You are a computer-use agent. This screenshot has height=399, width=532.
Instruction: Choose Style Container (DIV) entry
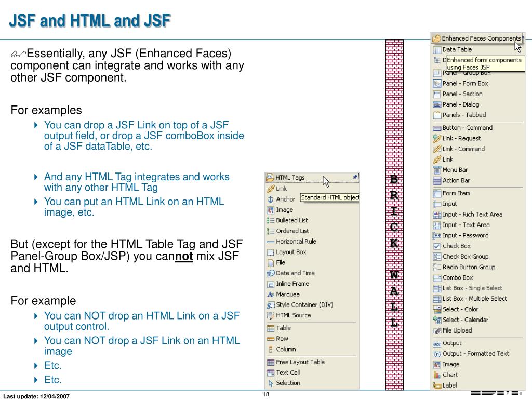click(x=300, y=304)
